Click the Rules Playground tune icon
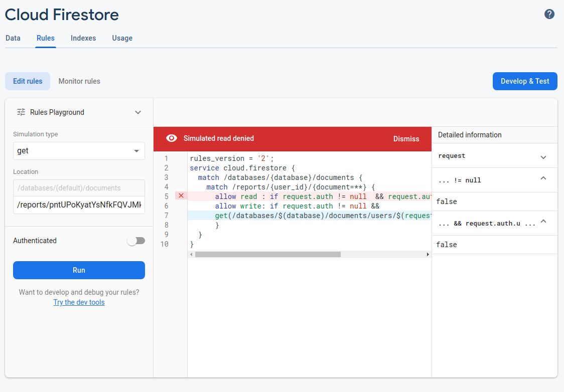This screenshot has height=392, width=564. tap(21, 112)
